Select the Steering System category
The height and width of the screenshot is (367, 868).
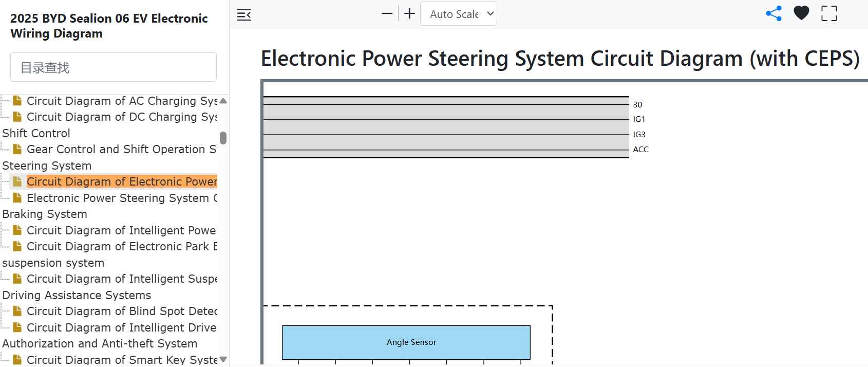point(47,166)
